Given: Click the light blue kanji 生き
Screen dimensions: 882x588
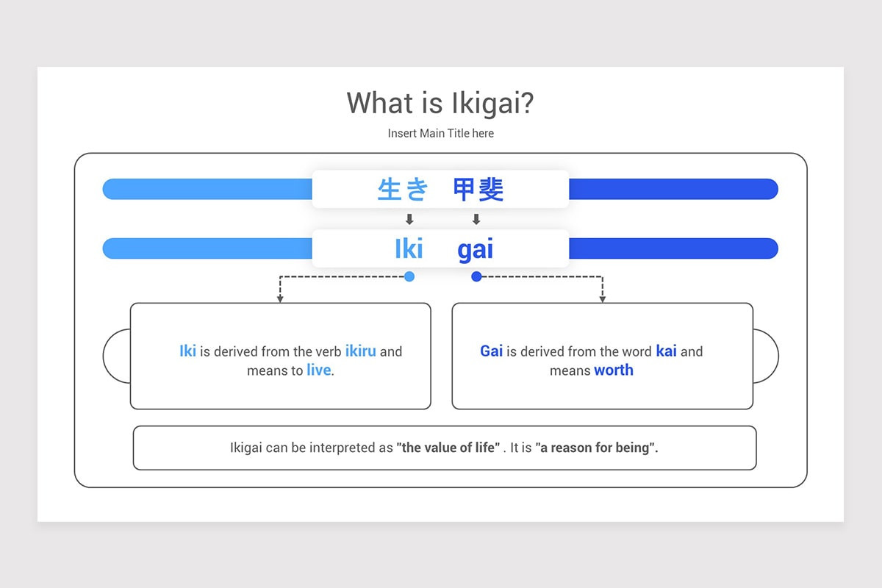Looking at the screenshot, I should pyautogui.click(x=403, y=190).
